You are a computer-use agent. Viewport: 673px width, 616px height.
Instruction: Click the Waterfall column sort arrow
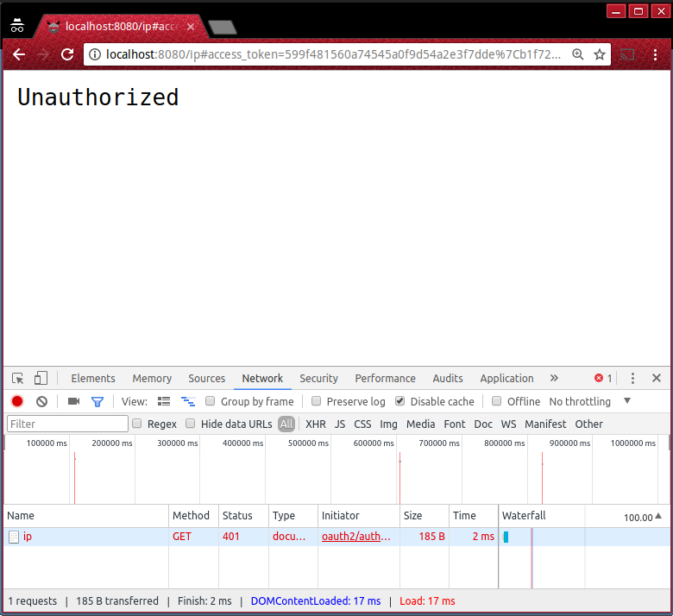coord(658,516)
